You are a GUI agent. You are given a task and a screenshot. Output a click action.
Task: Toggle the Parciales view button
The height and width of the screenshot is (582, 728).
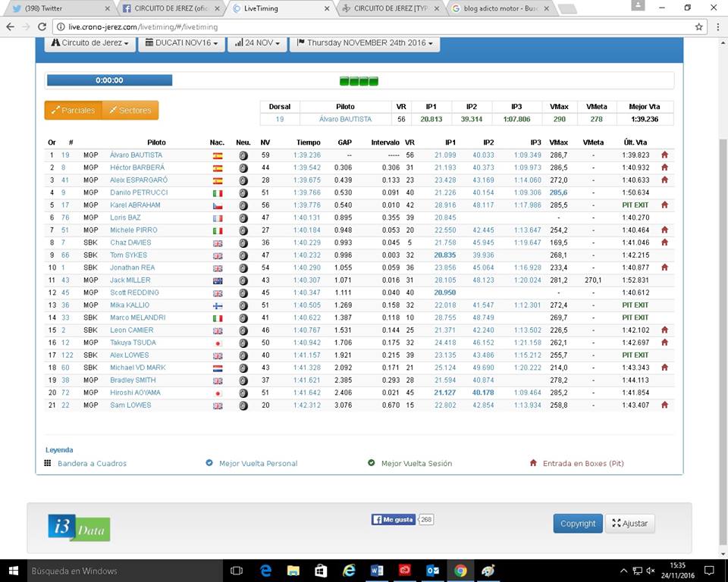pyautogui.click(x=73, y=111)
